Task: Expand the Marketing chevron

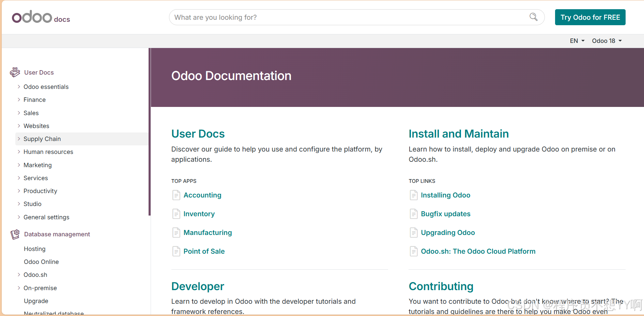Action: [x=19, y=165]
